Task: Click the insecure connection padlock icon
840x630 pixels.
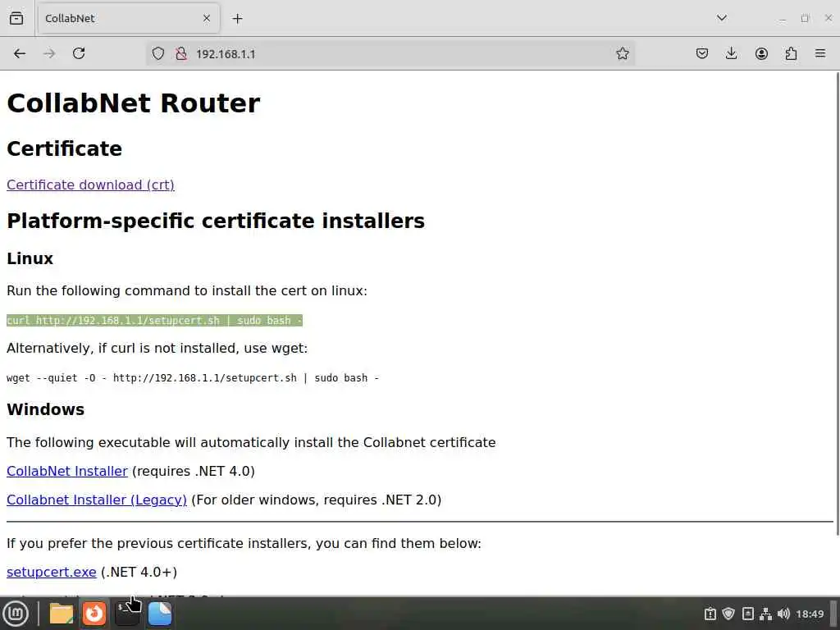Action: pyautogui.click(x=181, y=53)
